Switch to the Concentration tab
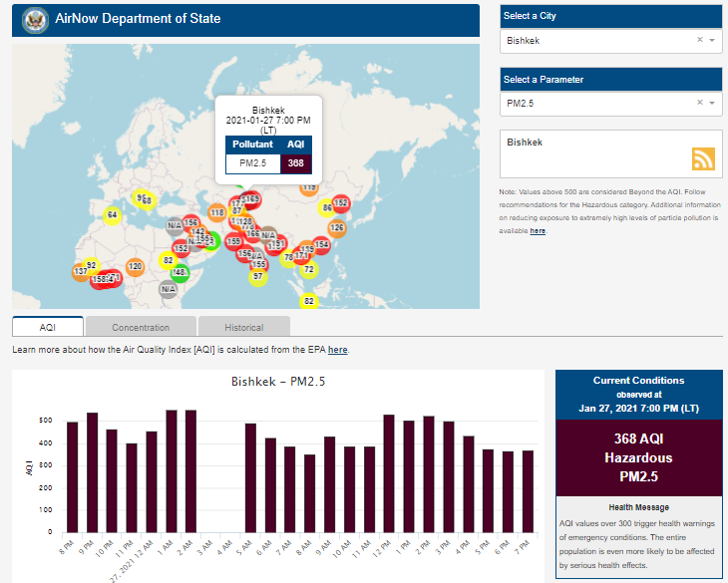The width and height of the screenshot is (728, 583). (x=141, y=327)
